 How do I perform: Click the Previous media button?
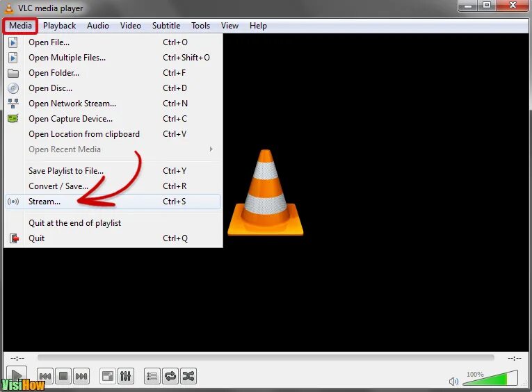(x=45, y=376)
